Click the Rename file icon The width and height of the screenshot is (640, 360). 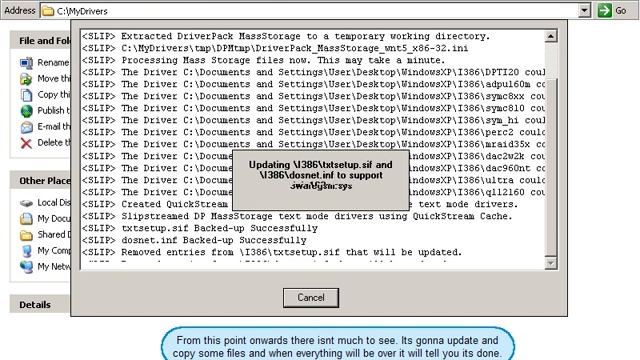point(26,63)
